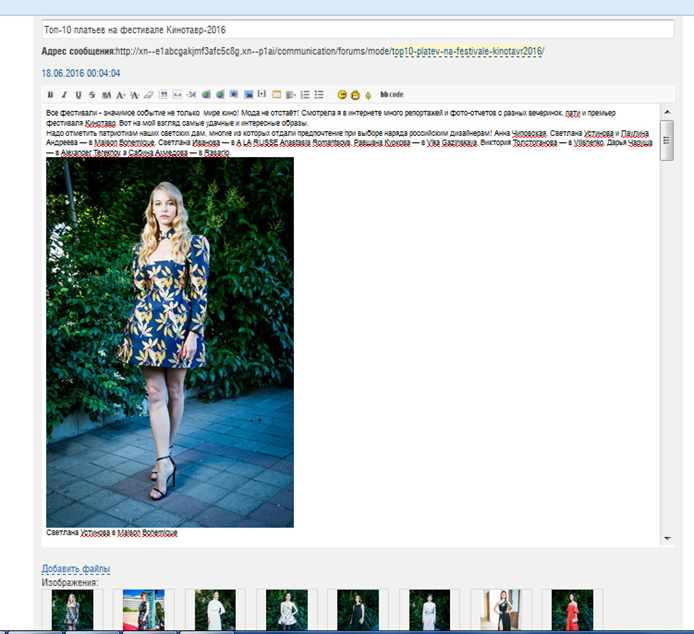Click the Добавить файлы link
Image resolution: width=694 pixels, height=634 pixels.
pos(76,569)
